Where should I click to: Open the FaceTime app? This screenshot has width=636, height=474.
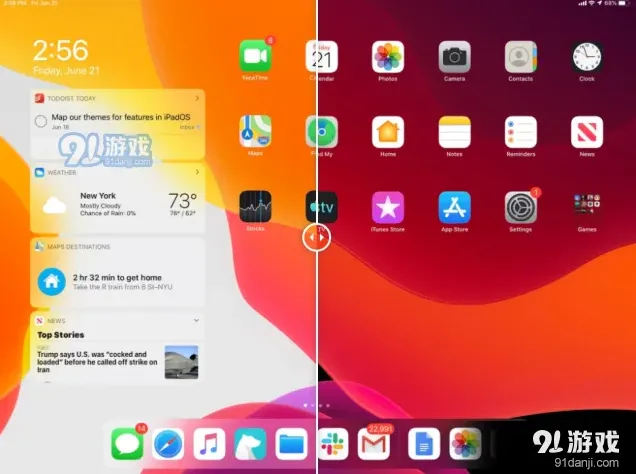(x=255, y=57)
